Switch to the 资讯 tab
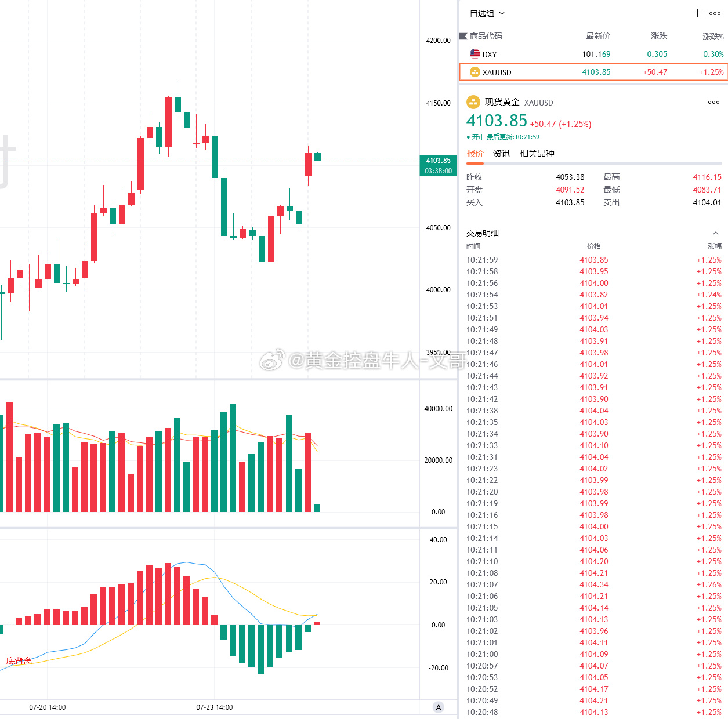The width and height of the screenshot is (728, 719). coord(502,153)
